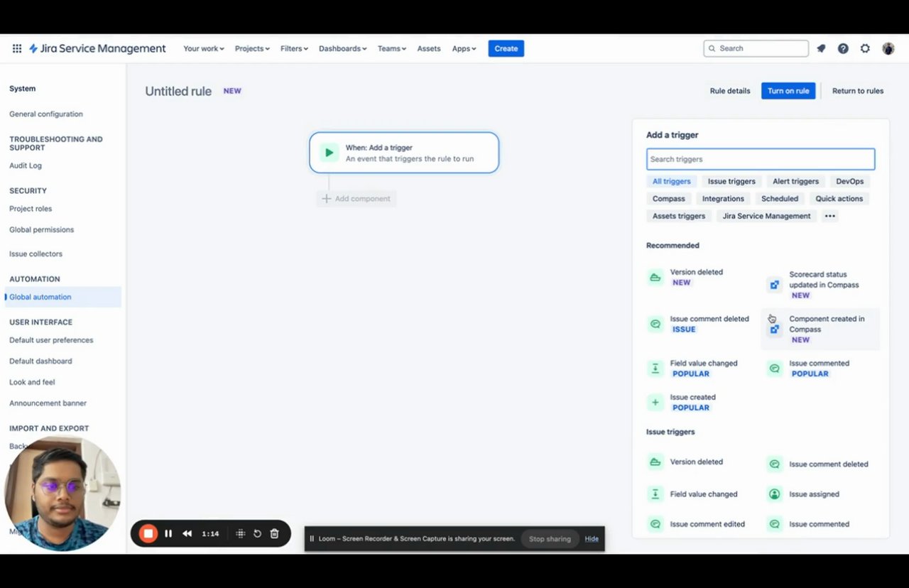
Task: Restart the Loom recording
Action: pos(257,533)
